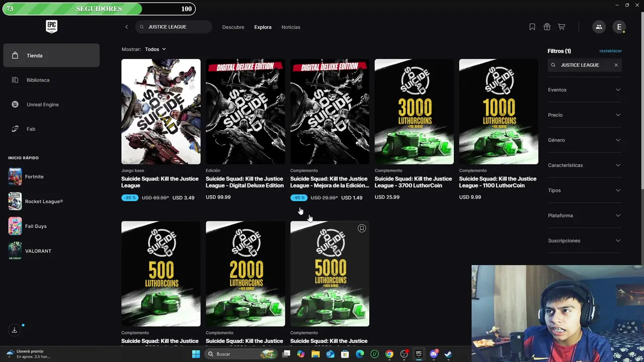Expand the Eventos filter
This screenshot has width=644, height=362.
[585, 90]
